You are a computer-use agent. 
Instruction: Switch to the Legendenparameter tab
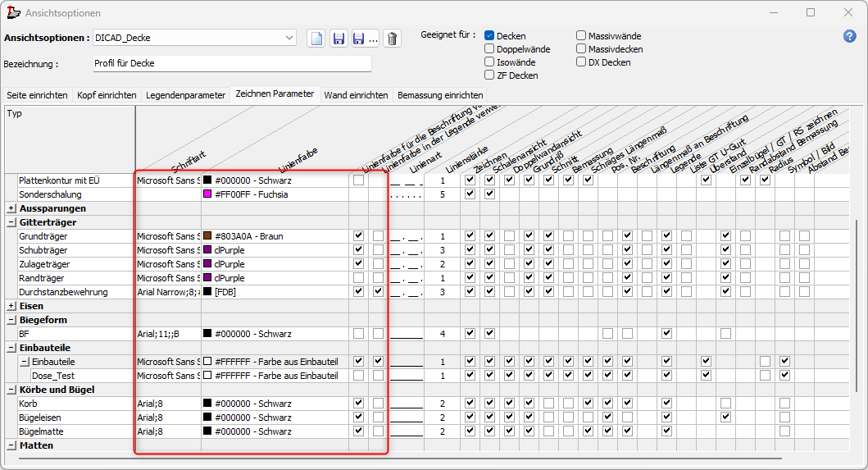[185, 95]
